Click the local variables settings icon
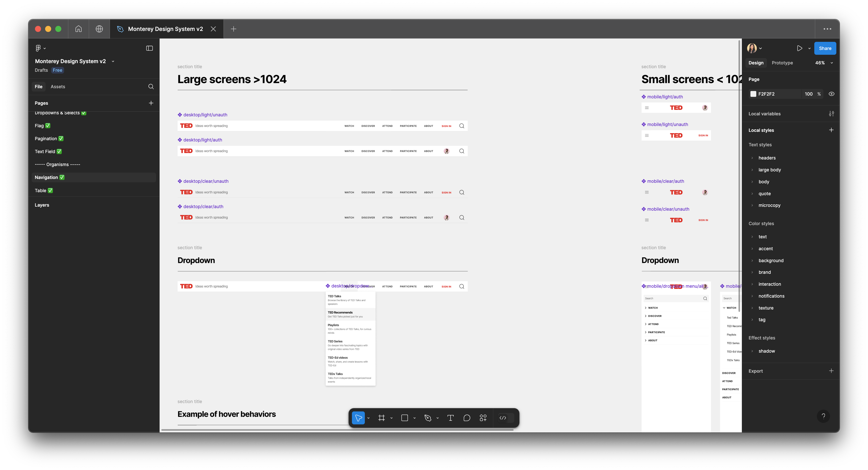 pyautogui.click(x=831, y=114)
